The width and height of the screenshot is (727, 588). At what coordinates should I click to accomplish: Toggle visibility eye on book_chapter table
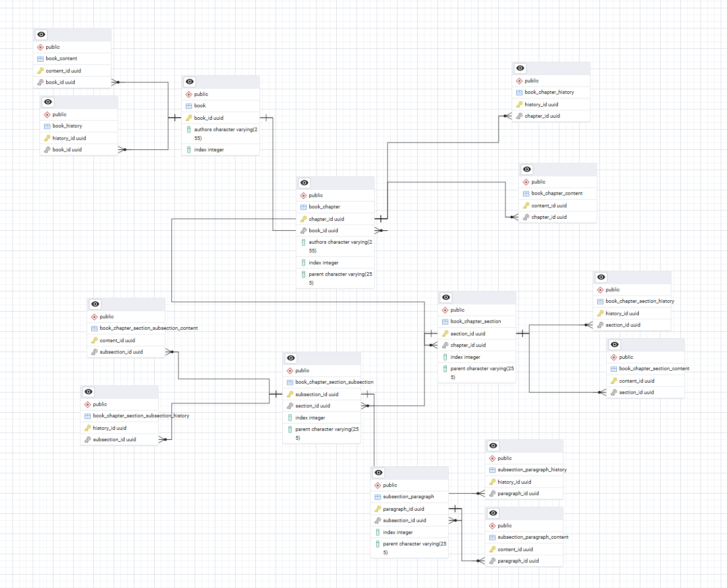305,183
